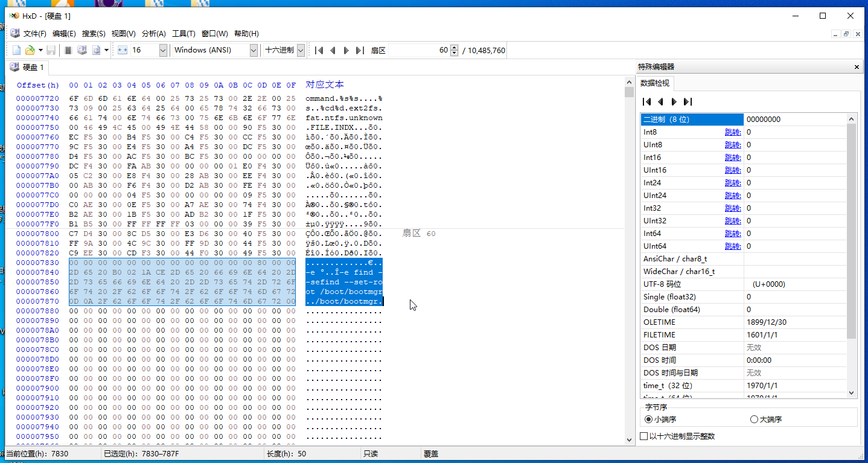This screenshot has width=868, height=463.
Task: Click the OLETIME value 1899/12/30
Action: click(767, 322)
